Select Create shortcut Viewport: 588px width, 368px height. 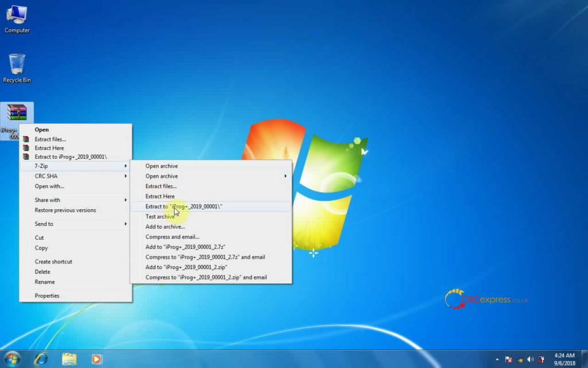click(x=76, y=262)
